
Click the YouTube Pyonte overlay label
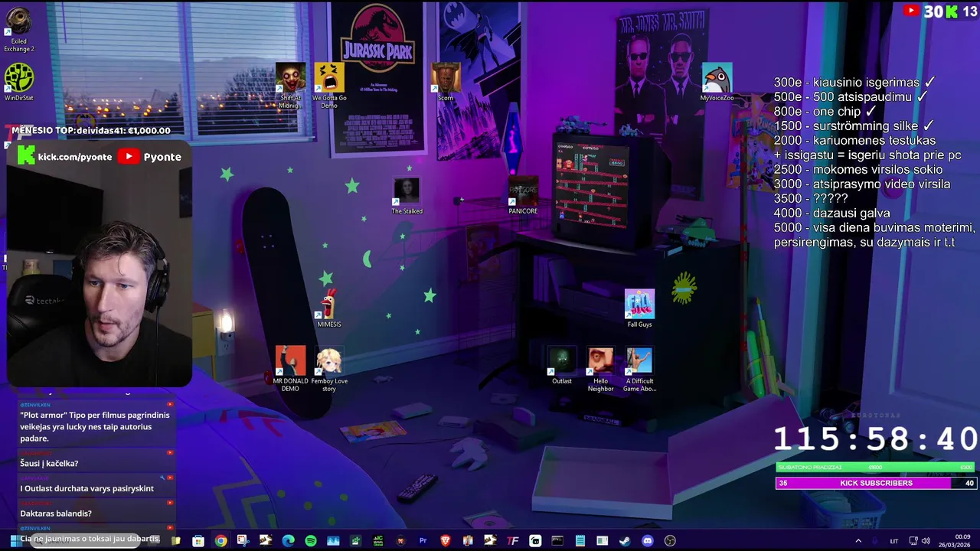click(x=150, y=156)
